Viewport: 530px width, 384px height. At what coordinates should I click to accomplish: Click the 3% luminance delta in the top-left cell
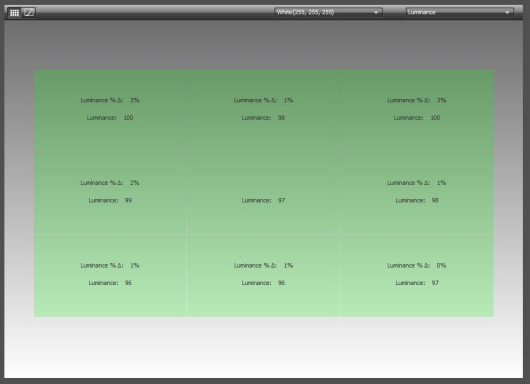point(135,100)
